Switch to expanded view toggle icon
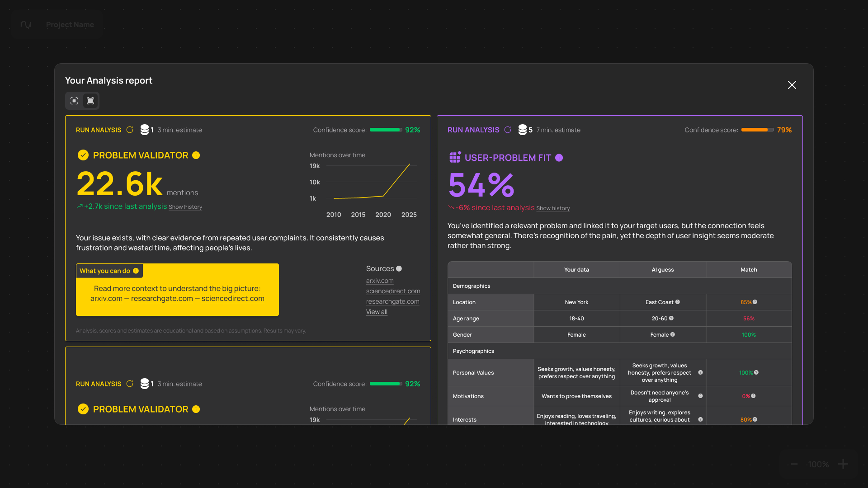868x488 pixels. [90, 101]
